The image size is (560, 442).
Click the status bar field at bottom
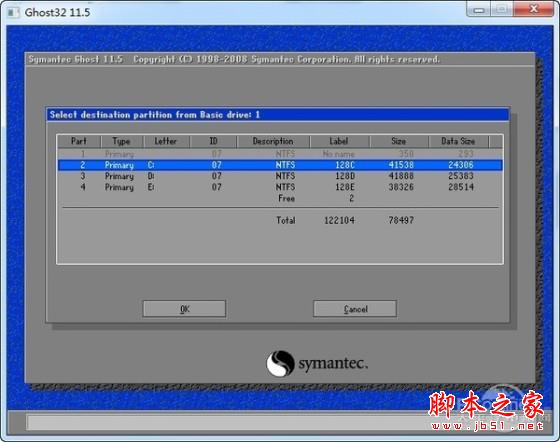pos(229,422)
